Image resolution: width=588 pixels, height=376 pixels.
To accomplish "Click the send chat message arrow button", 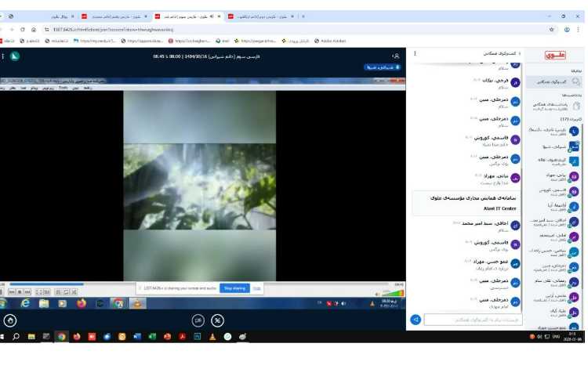I will [x=416, y=320].
